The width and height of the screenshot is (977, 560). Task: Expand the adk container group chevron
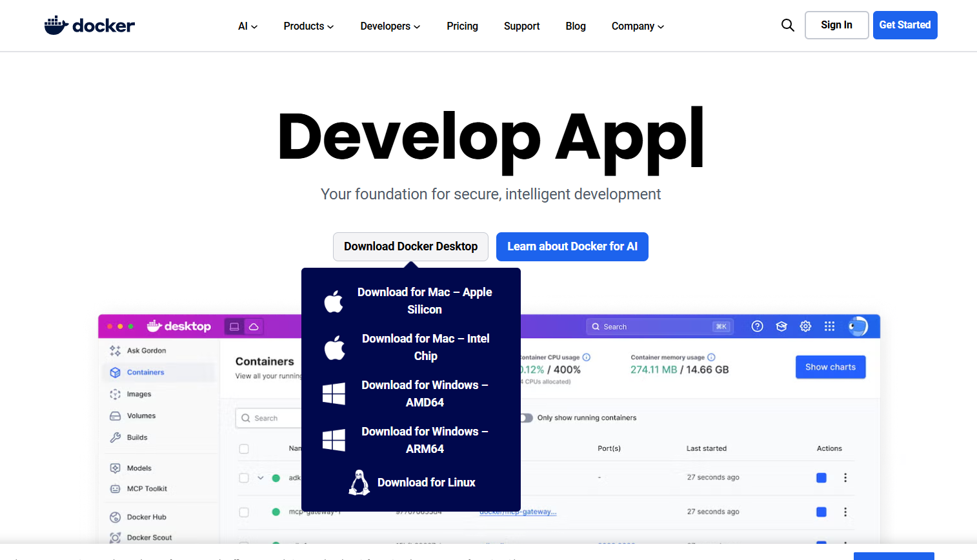[261, 478]
